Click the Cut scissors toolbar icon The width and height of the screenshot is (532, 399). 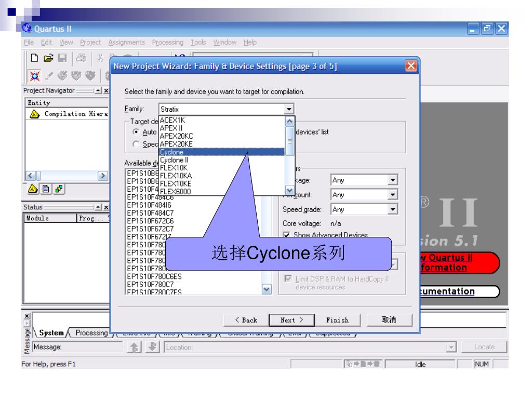coord(100,58)
